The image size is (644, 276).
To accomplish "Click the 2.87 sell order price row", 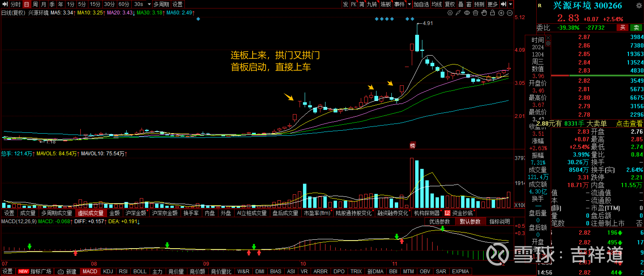I will (597, 37).
